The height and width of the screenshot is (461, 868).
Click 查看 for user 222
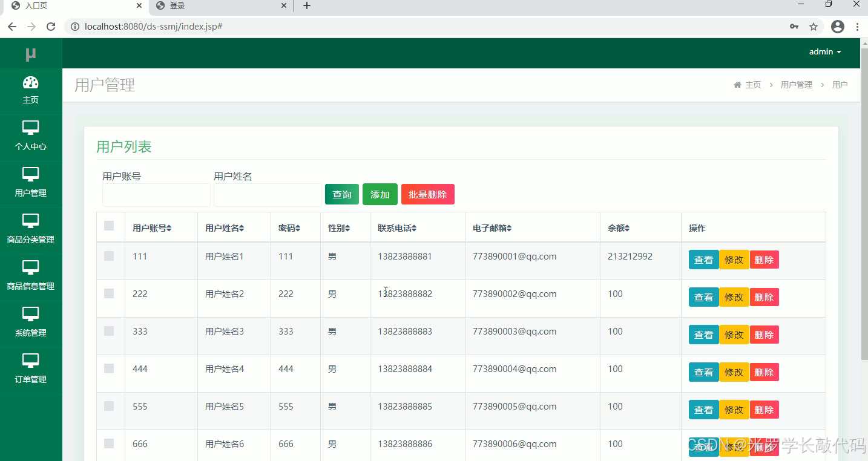[x=704, y=297]
